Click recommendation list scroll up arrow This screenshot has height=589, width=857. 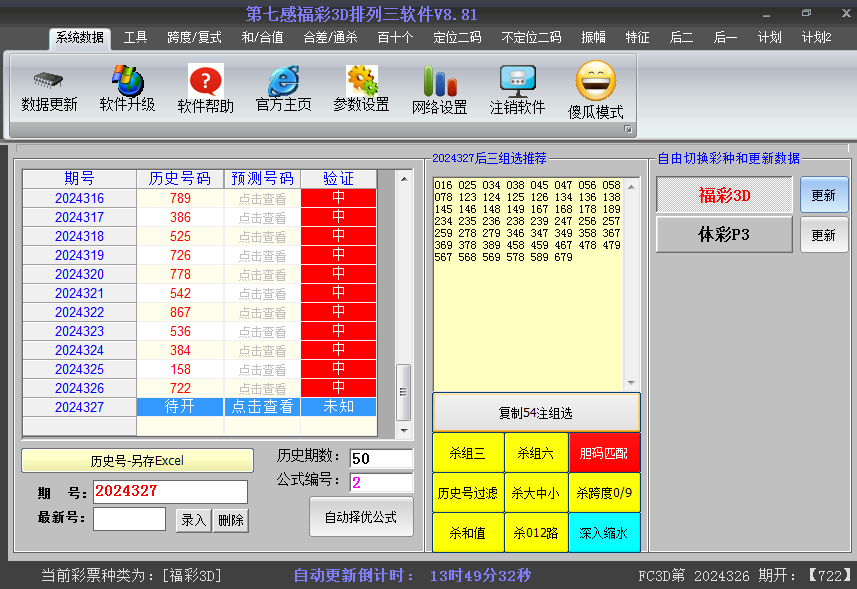(x=631, y=187)
